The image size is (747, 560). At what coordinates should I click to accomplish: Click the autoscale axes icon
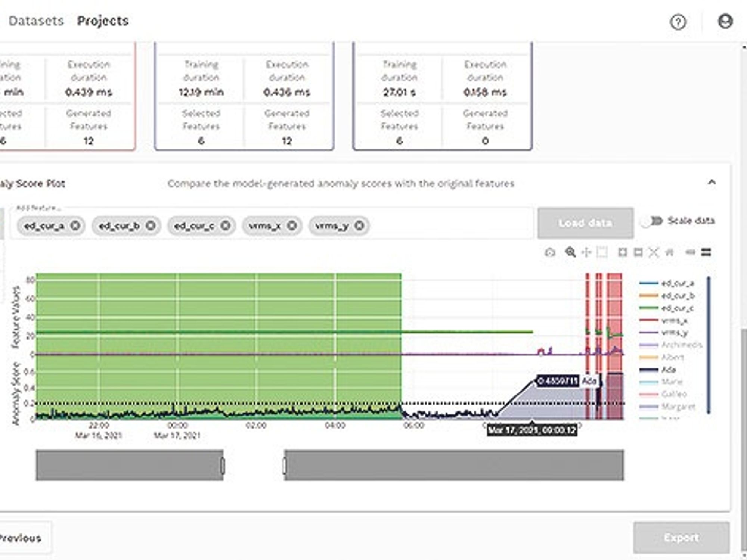[x=654, y=252]
